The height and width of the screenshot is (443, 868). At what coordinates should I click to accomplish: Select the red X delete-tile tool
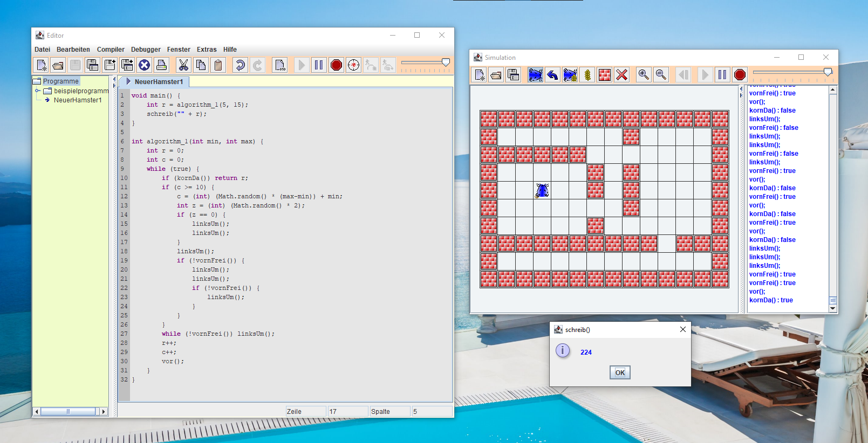(622, 75)
